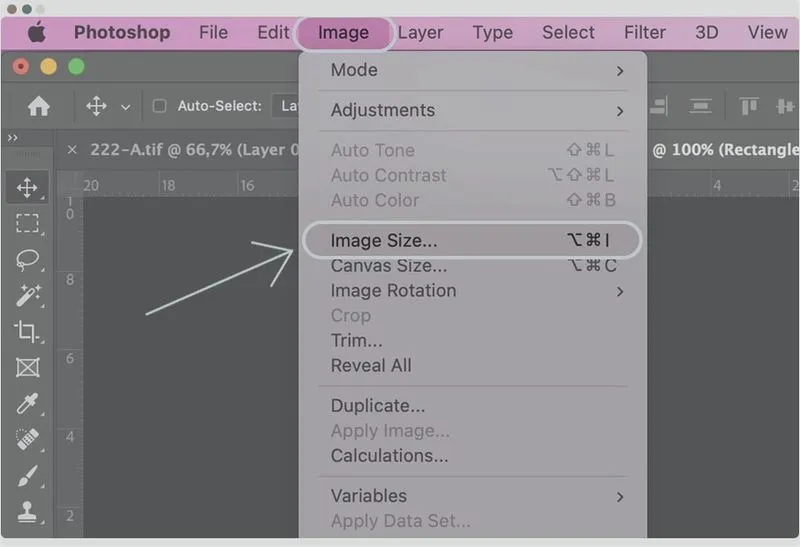Select the Brush tool

click(27, 476)
